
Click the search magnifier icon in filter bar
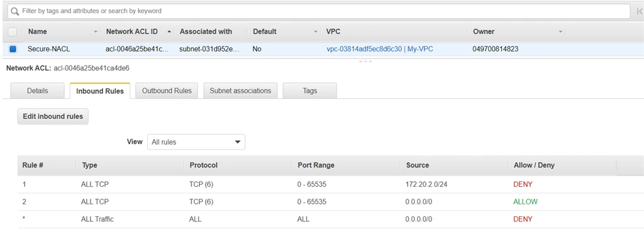(x=15, y=11)
